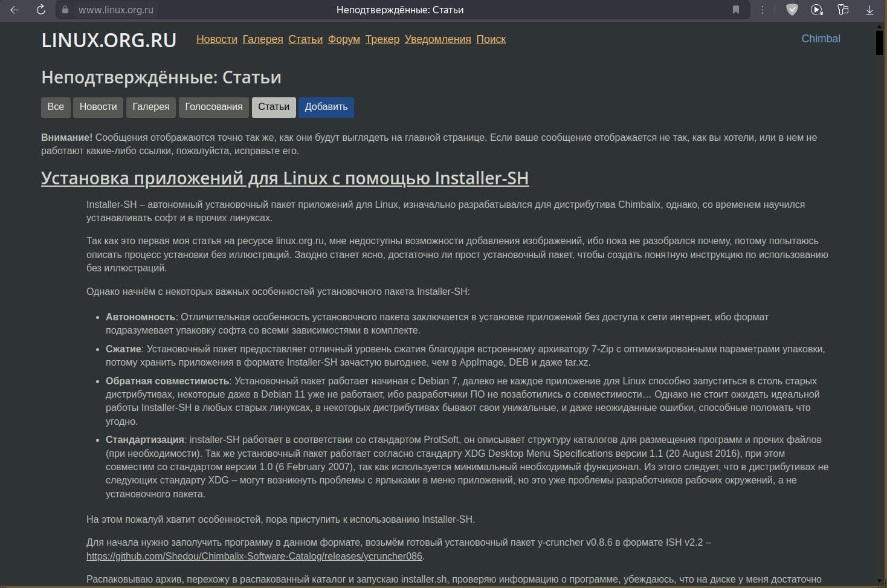Select the Статьи filter tab
This screenshot has width=887, height=588.
274,107
